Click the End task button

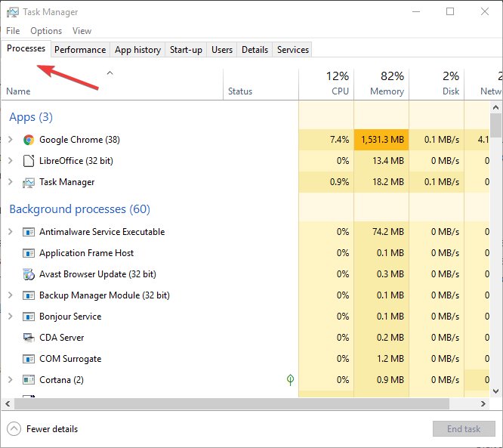[x=464, y=429]
